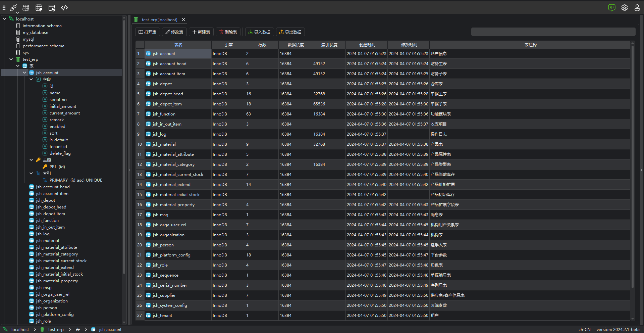Click the green chat feedback icon
644x333 pixels.
612,8
